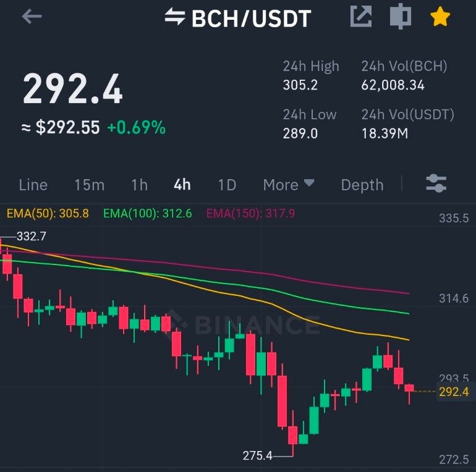The width and height of the screenshot is (476, 472).
Task: Tap the BCH/USDT pair title
Action: coord(252,19)
